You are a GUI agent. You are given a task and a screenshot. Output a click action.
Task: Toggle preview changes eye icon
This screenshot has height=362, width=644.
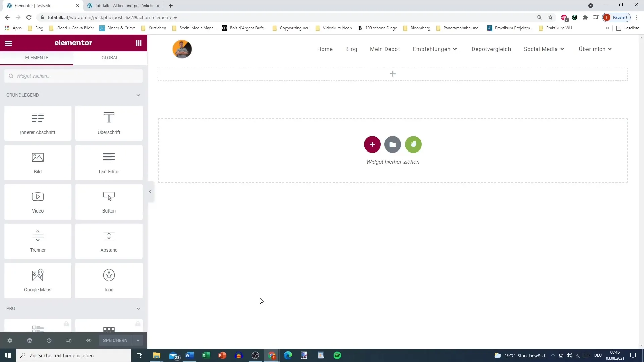89,340
